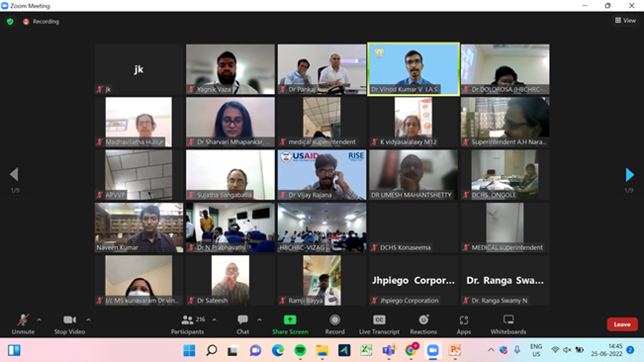Open taskbar Search

212,350
